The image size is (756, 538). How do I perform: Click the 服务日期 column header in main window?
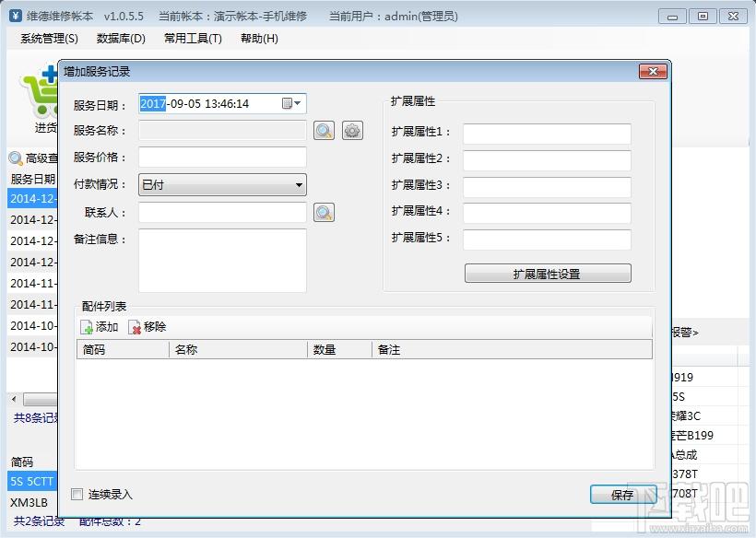(33, 179)
